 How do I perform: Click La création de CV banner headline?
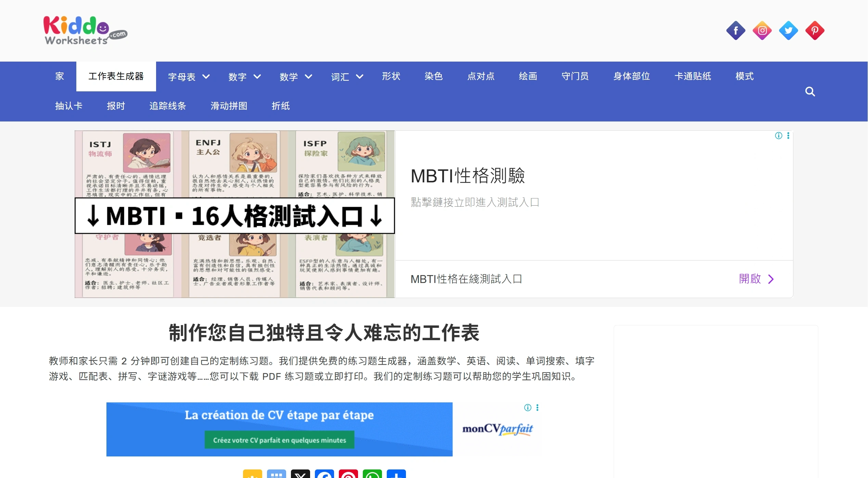pos(279,415)
